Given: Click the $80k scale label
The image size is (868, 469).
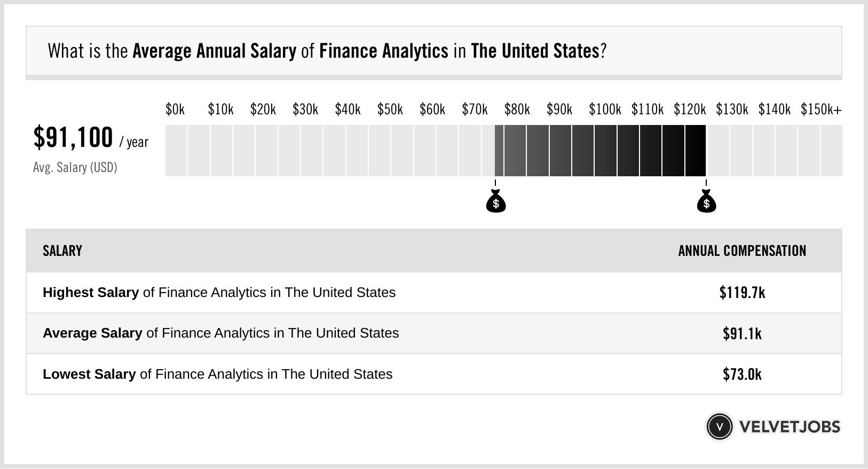Looking at the screenshot, I should pyautogui.click(x=517, y=110).
